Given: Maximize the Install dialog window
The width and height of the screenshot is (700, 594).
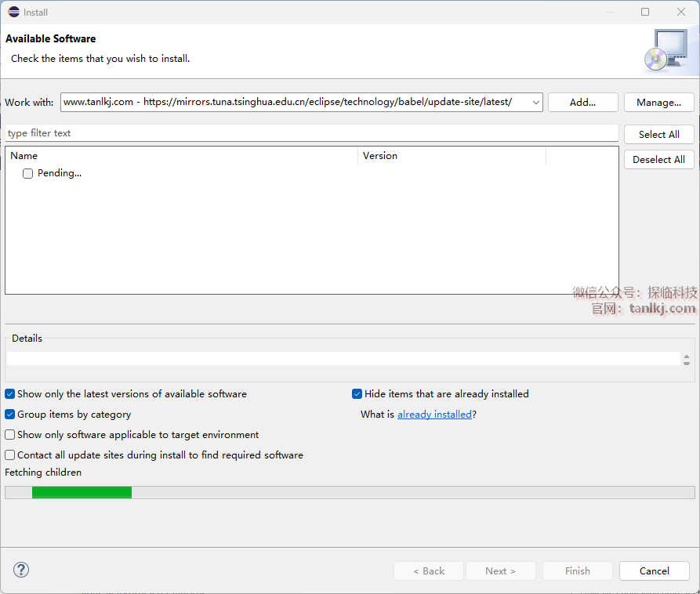Looking at the screenshot, I should coord(645,12).
